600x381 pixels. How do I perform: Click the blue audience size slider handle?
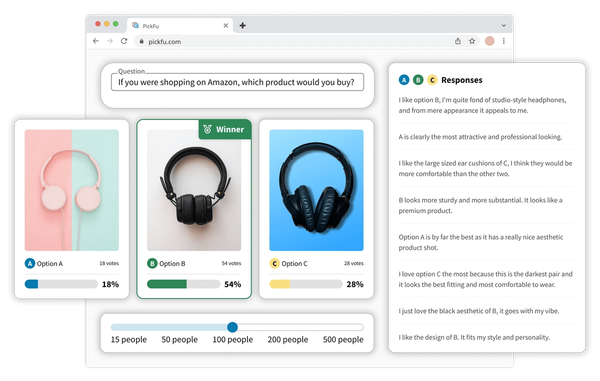(232, 327)
